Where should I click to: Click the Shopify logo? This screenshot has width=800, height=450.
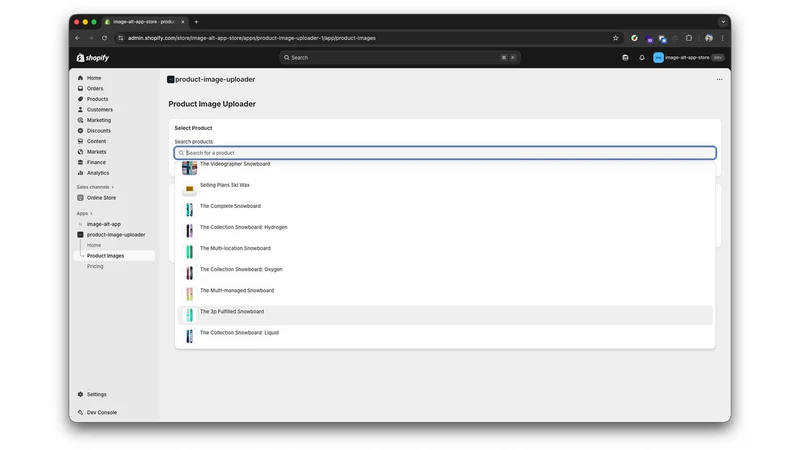pyautogui.click(x=93, y=58)
